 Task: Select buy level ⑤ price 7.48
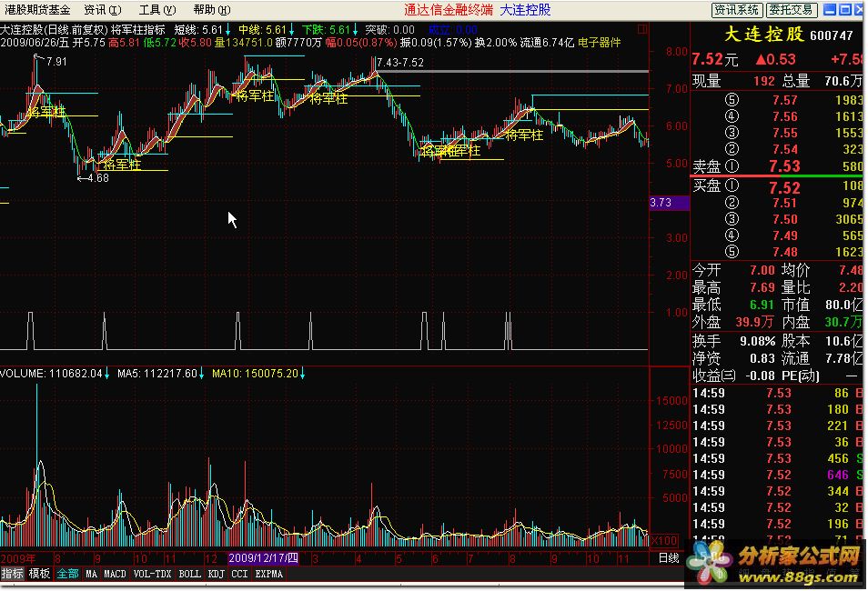pos(785,253)
